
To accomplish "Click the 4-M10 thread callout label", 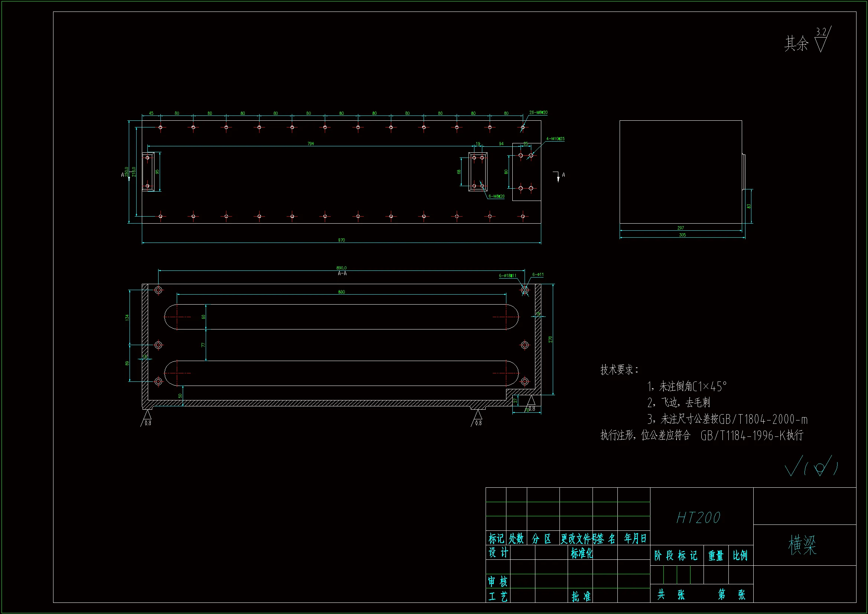I will 555,139.
